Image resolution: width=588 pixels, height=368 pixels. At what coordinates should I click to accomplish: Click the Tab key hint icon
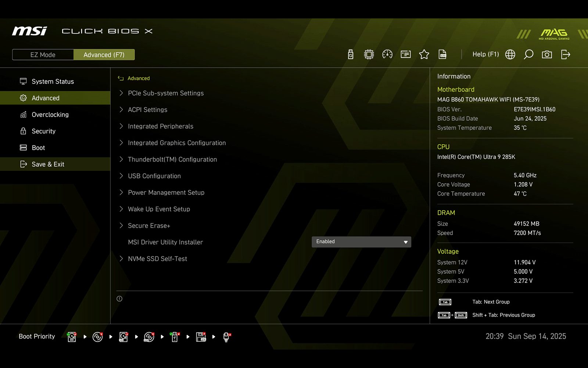[x=445, y=302]
